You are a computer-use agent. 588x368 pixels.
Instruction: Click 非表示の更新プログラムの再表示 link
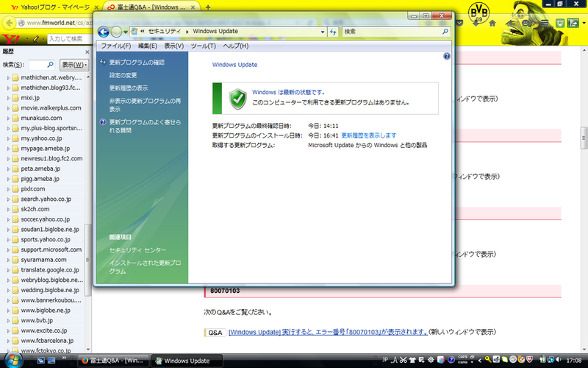click(x=145, y=105)
